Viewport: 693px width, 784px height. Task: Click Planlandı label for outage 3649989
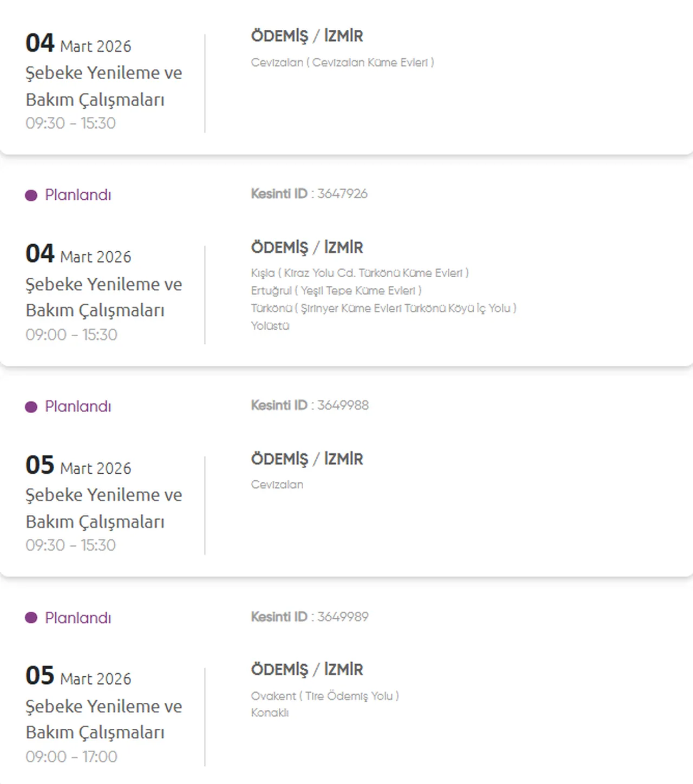pyautogui.click(x=78, y=618)
